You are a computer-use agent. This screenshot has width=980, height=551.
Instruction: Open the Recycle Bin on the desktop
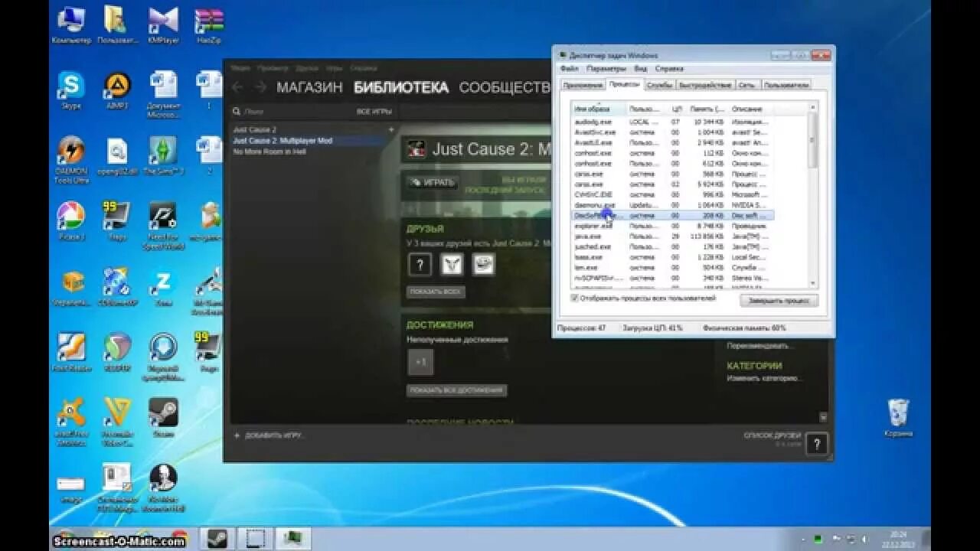(x=898, y=418)
